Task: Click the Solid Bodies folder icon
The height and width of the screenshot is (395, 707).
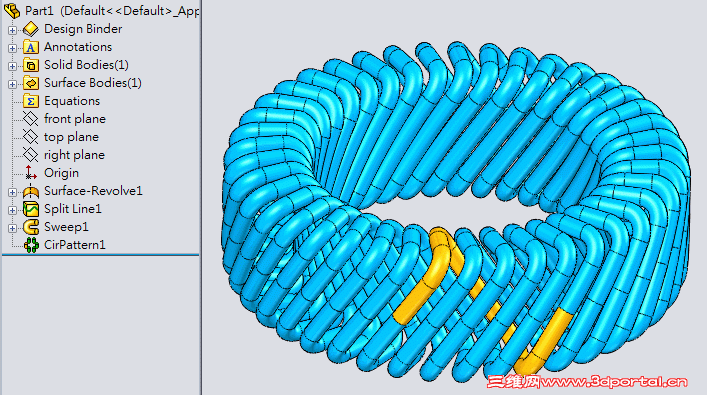Action: (x=31, y=65)
